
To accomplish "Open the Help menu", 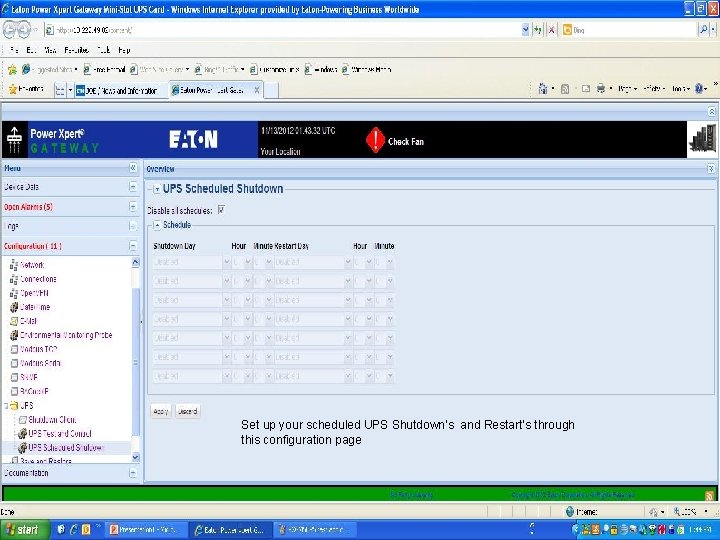I will [x=124, y=50].
